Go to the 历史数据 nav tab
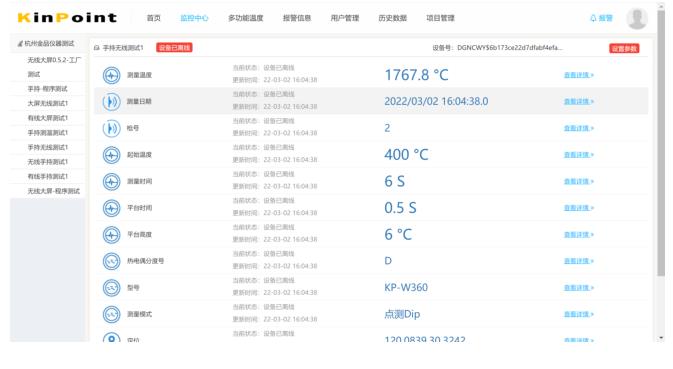Viewport: 673px width, 369px height. [x=392, y=18]
